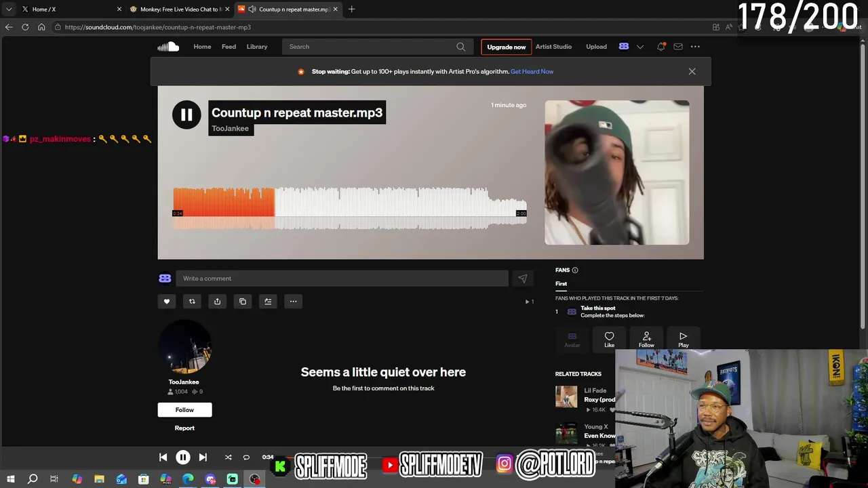Image resolution: width=868 pixels, height=488 pixels.
Task: Select the First tab under Fans
Action: pyautogui.click(x=561, y=284)
